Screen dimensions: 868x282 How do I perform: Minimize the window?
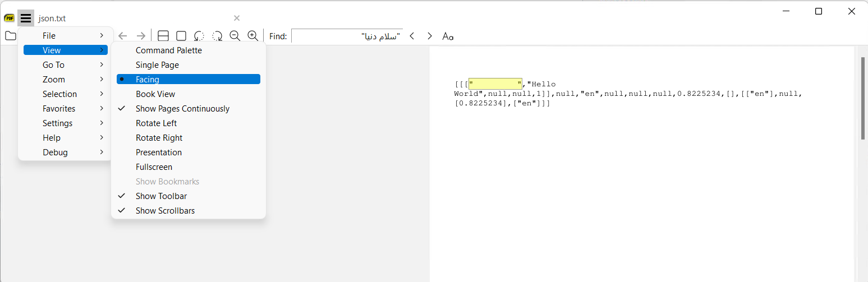click(786, 11)
